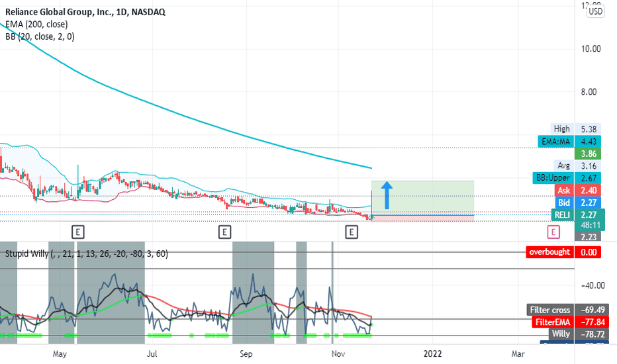Click the red Ask 2.40 label

[578, 190]
